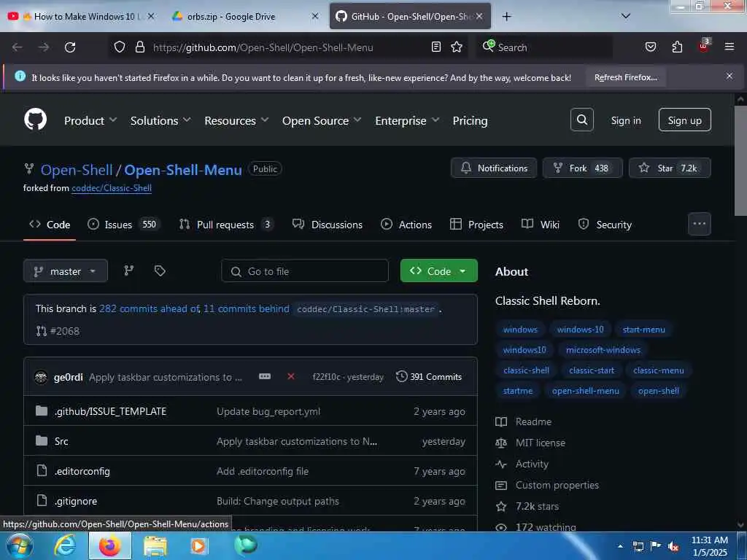
Task: Go back to previous page
Action: click(18, 47)
